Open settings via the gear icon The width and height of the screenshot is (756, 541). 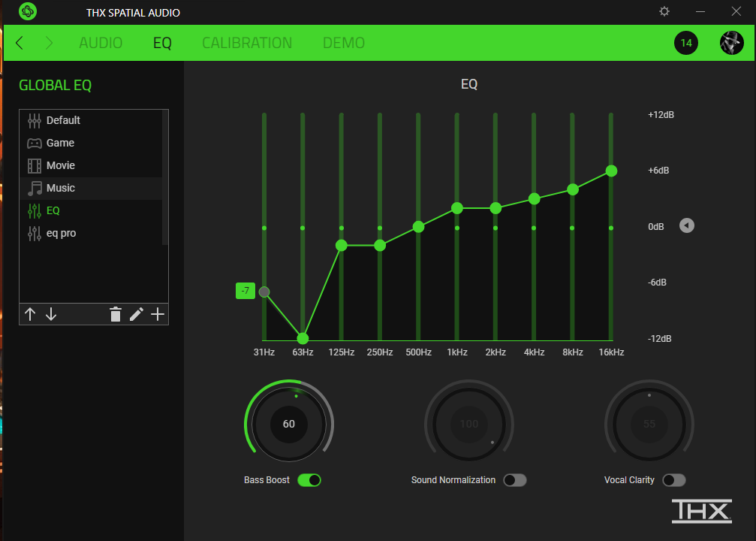click(664, 11)
